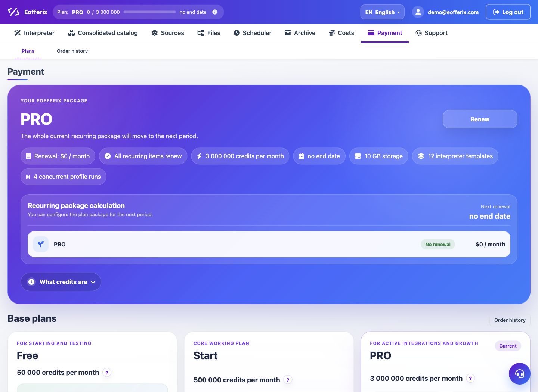The width and height of the screenshot is (538, 392).
Task: Click the Log out button
Action: pos(508,12)
